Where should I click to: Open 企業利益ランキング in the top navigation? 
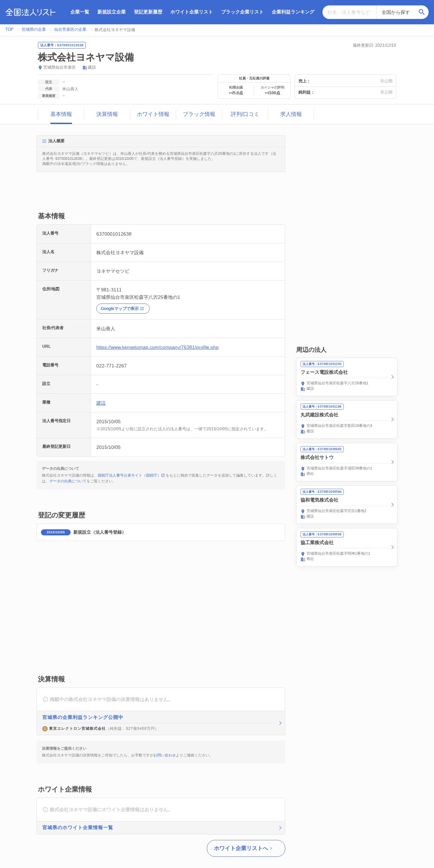(293, 12)
